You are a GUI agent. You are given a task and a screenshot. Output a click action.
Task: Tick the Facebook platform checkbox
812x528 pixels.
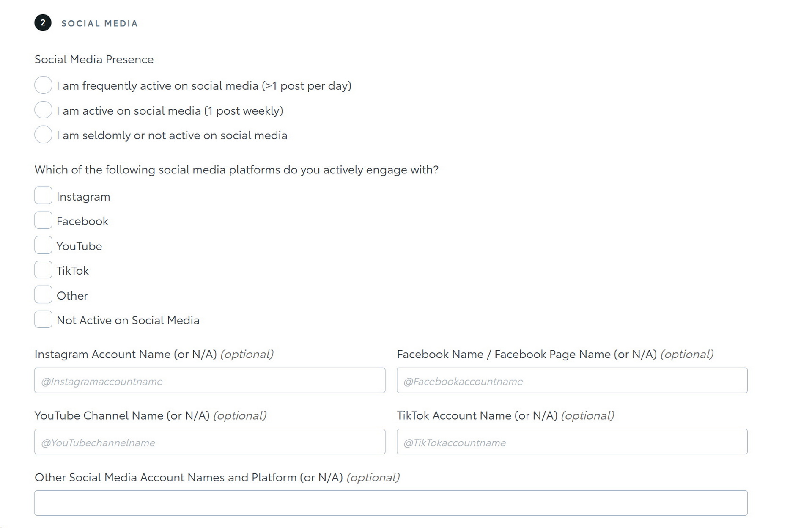pyautogui.click(x=43, y=220)
